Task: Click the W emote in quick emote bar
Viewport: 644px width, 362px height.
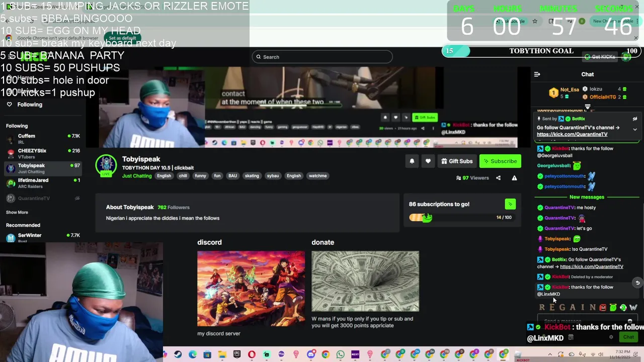Action: coord(633,307)
